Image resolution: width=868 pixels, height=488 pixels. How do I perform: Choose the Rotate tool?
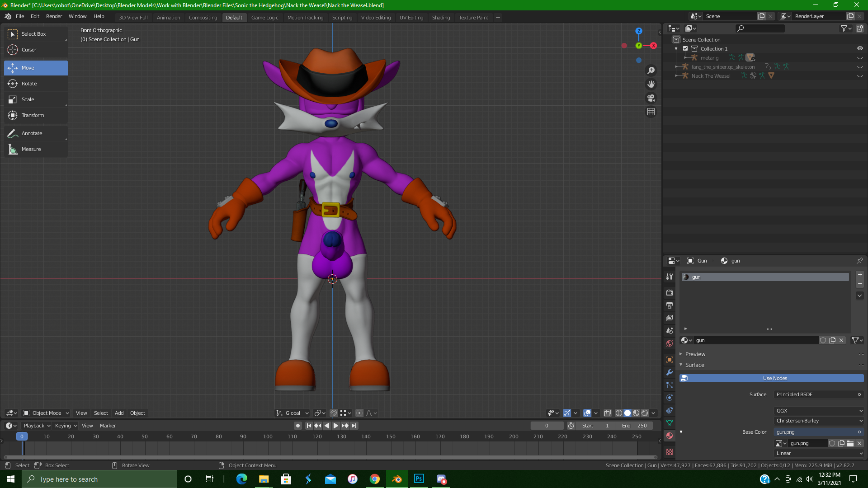pyautogui.click(x=36, y=84)
